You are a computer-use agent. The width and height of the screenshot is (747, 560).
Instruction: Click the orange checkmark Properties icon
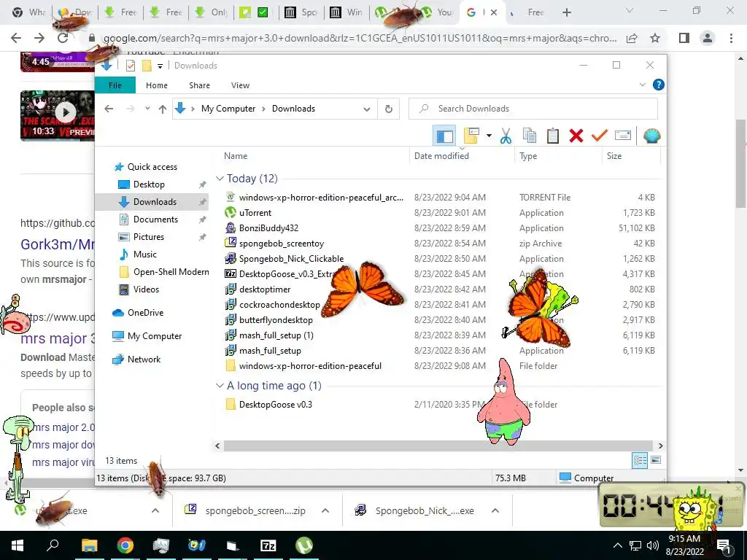600,136
